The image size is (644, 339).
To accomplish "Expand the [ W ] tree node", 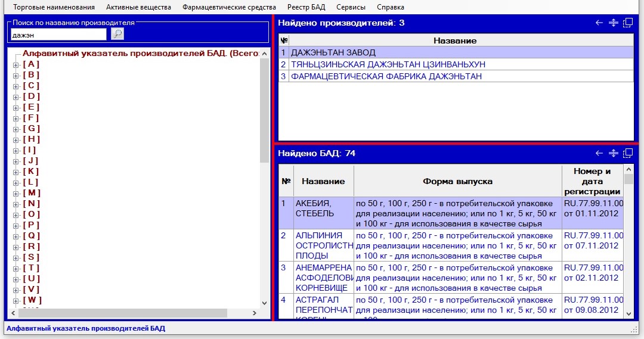I will [16, 300].
